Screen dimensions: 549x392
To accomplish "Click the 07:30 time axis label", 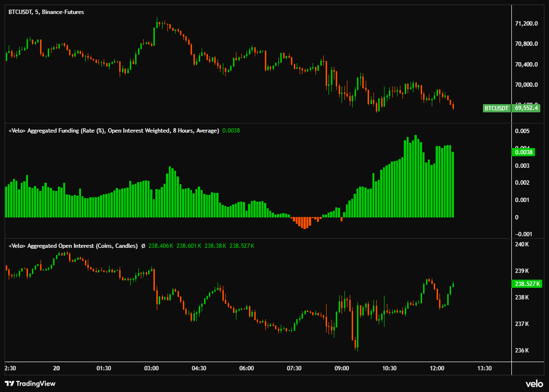I will [x=294, y=368].
